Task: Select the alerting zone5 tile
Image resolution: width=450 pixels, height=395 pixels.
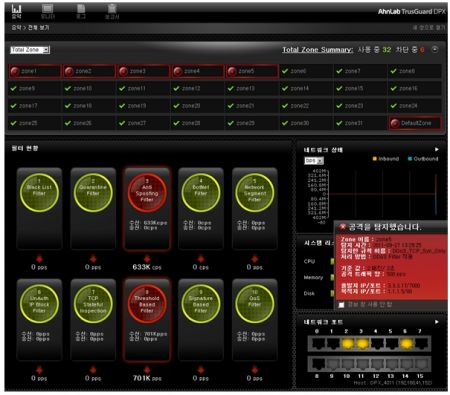Action: 252,71
